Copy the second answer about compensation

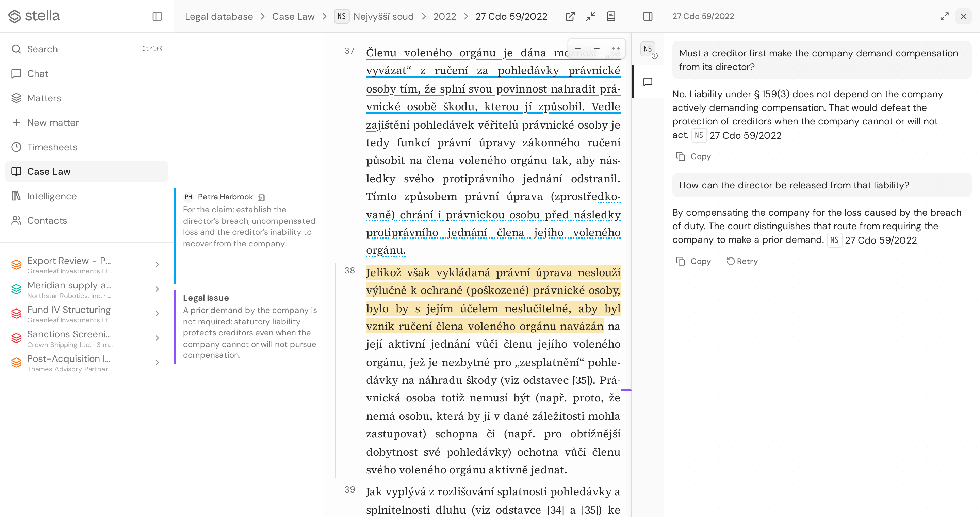point(693,261)
